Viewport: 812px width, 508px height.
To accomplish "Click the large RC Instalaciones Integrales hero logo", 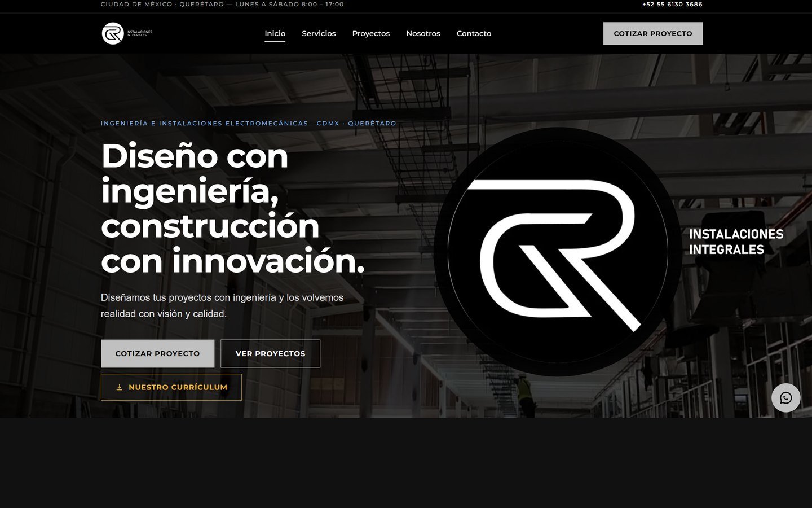I will [x=609, y=252].
